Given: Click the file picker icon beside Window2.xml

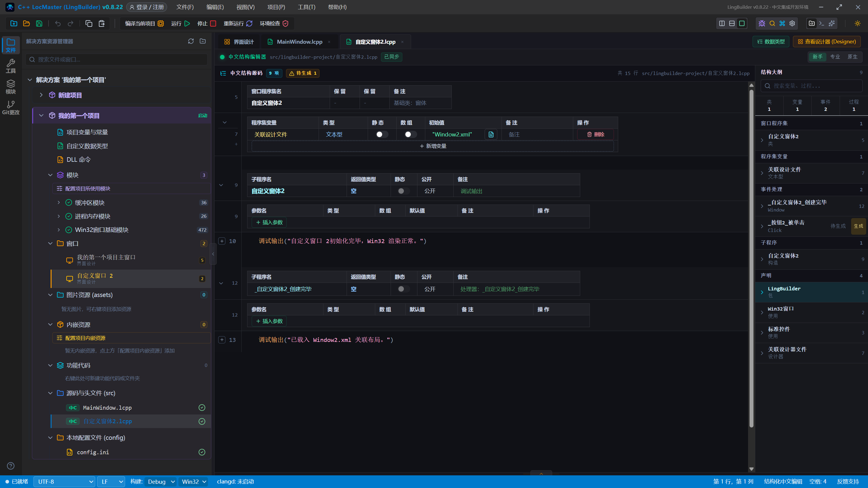Looking at the screenshot, I should tap(491, 134).
